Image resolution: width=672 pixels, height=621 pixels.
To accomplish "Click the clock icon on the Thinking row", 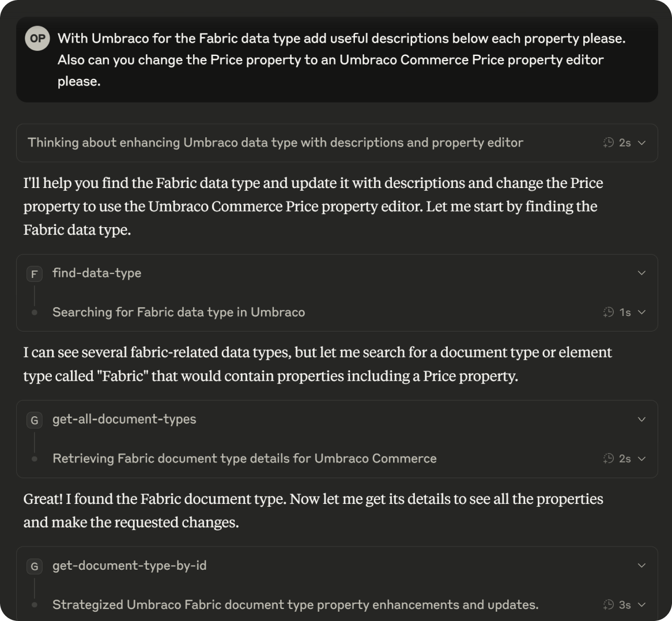I will [x=609, y=142].
